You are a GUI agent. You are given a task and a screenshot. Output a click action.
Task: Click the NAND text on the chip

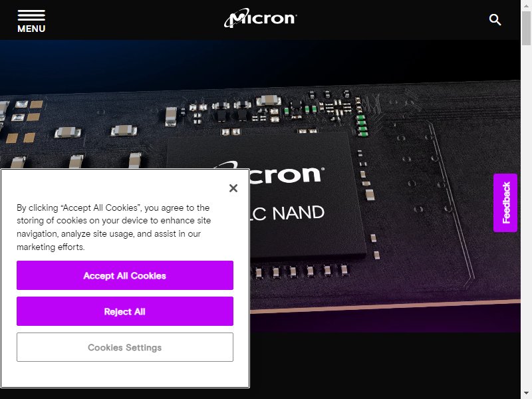[x=298, y=213]
